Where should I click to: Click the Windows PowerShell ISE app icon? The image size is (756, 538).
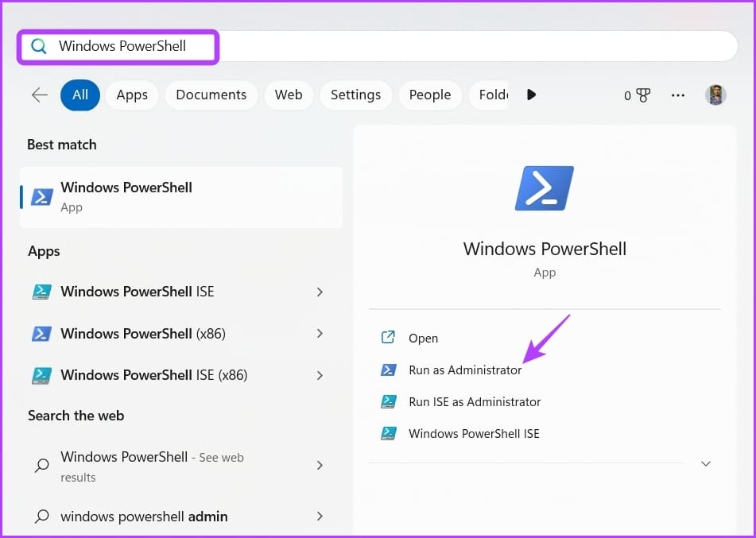coord(42,292)
